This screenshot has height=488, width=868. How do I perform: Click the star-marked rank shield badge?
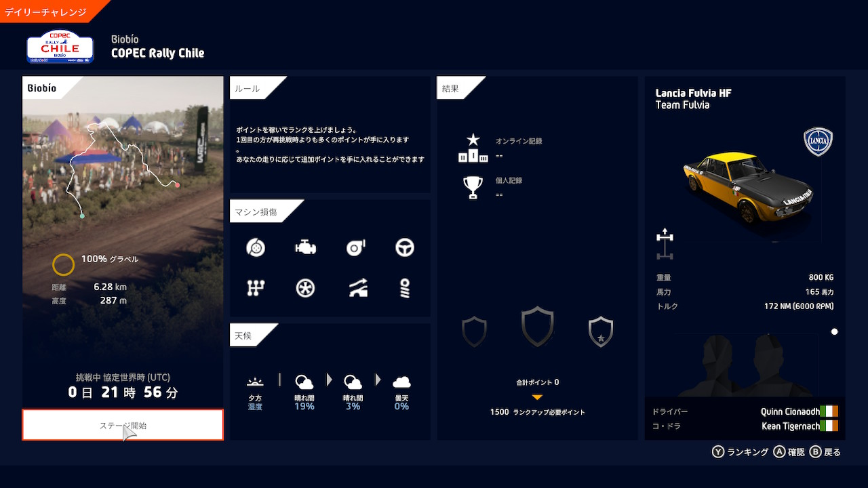(x=601, y=332)
